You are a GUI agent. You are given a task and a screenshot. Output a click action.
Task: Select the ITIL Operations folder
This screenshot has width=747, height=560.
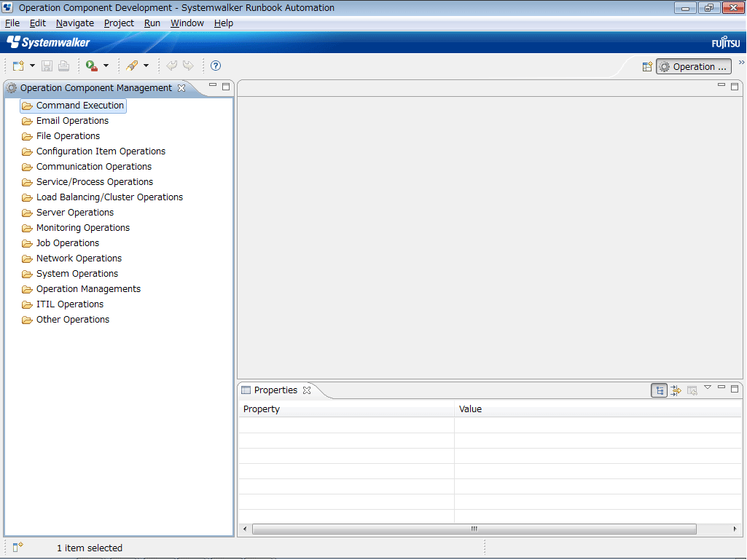(63, 304)
